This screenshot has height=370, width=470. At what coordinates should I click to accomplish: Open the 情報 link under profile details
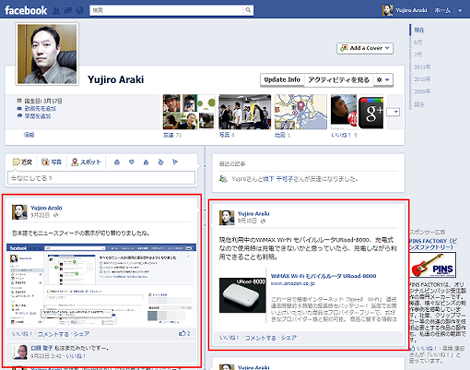tap(29, 135)
